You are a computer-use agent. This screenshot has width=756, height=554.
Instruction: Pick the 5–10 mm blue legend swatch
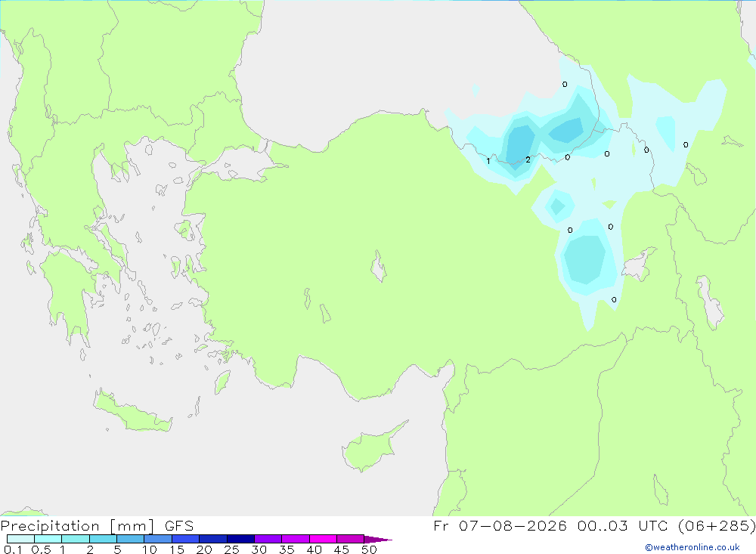(131, 539)
